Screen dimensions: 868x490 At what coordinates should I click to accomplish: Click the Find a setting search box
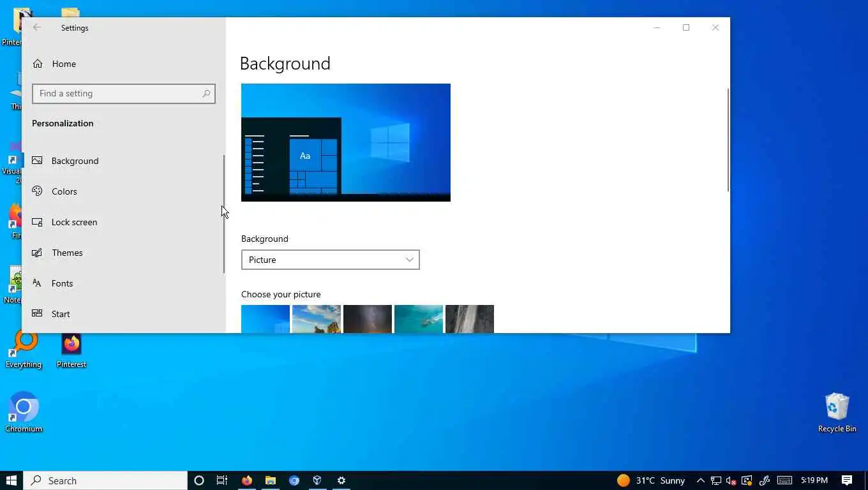point(124,93)
